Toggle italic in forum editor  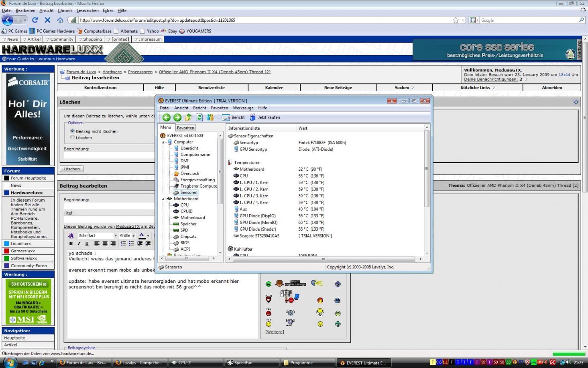[79, 243]
